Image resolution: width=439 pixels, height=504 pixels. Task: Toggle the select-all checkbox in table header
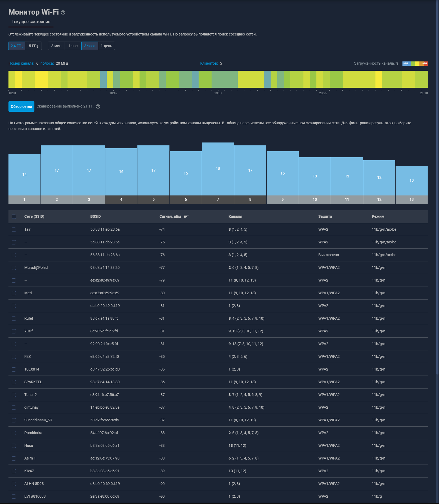(x=14, y=217)
